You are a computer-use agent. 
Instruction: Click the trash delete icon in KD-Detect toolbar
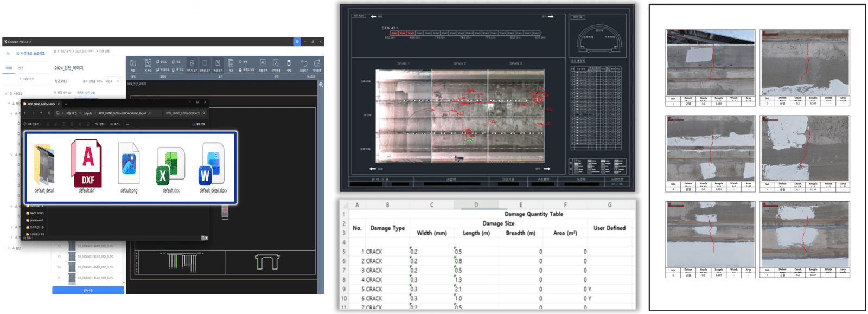tap(289, 63)
